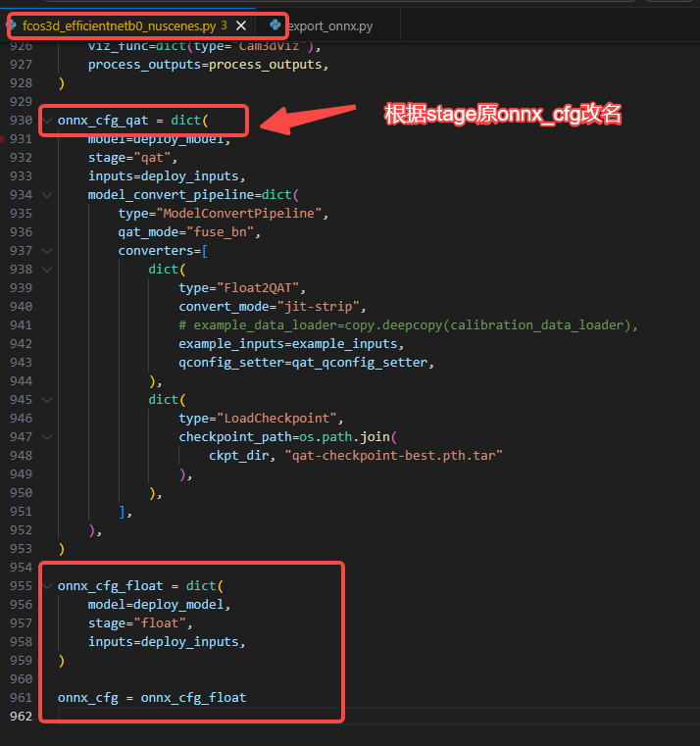Collapse the LoadCheckpoint dict at line 945
700x746 pixels.
coord(47,400)
